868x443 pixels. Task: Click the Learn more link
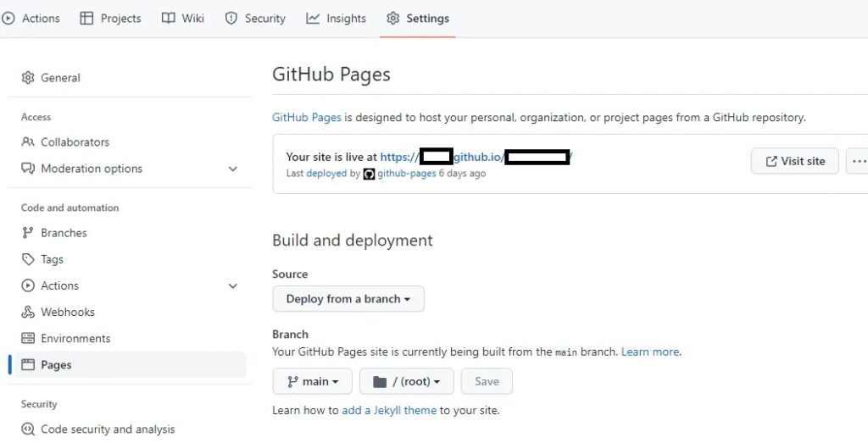pyautogui.click(x=650, y=352)
